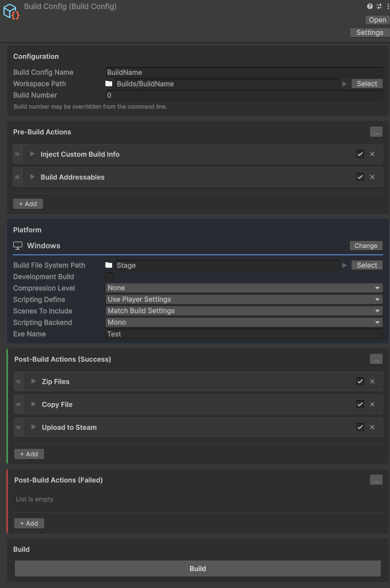390x588 pixels.
Task: Expand the Upload to Steam action
Action: 33,427
